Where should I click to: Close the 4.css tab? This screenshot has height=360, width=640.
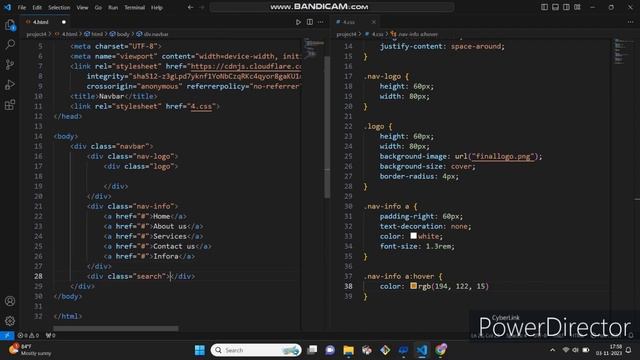click(373, 22)
